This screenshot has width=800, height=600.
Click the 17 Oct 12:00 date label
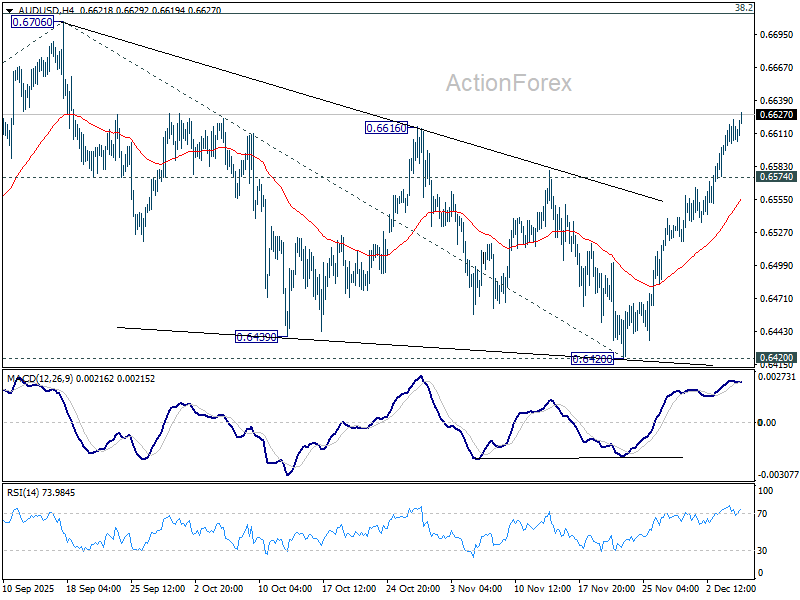click(349, 588)
